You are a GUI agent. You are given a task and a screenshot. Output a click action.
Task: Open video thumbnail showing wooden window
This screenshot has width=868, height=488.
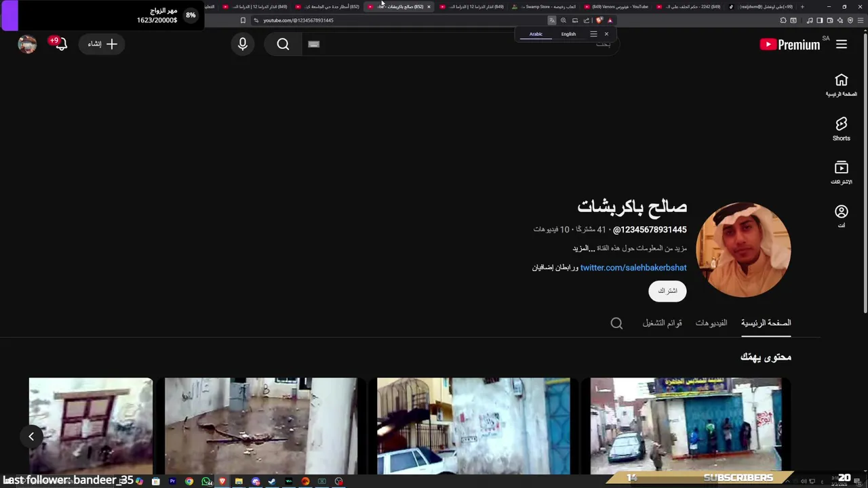(91, 426)
